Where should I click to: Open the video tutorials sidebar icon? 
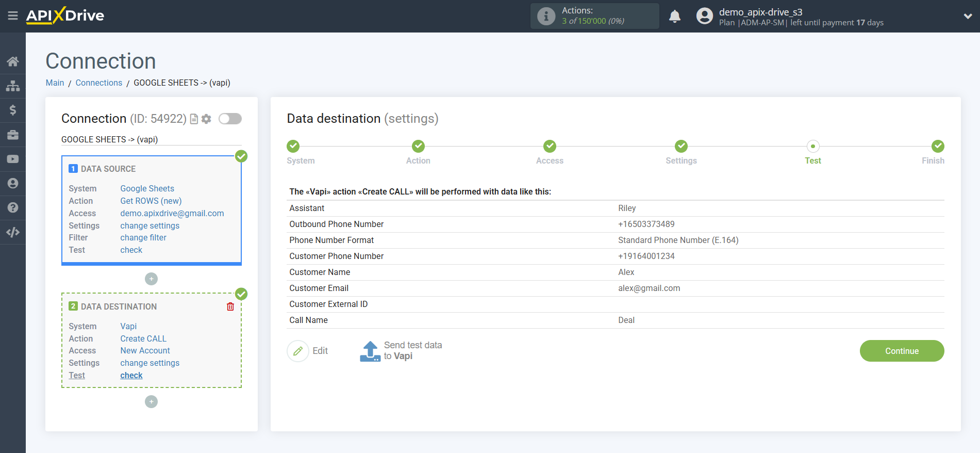(13, 159)
